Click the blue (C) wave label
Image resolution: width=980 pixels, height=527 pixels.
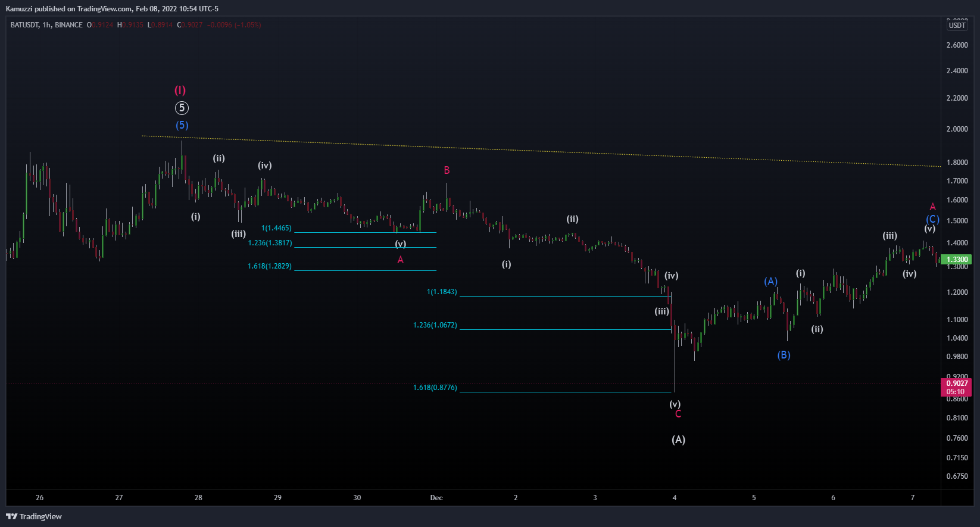[932, 219]
